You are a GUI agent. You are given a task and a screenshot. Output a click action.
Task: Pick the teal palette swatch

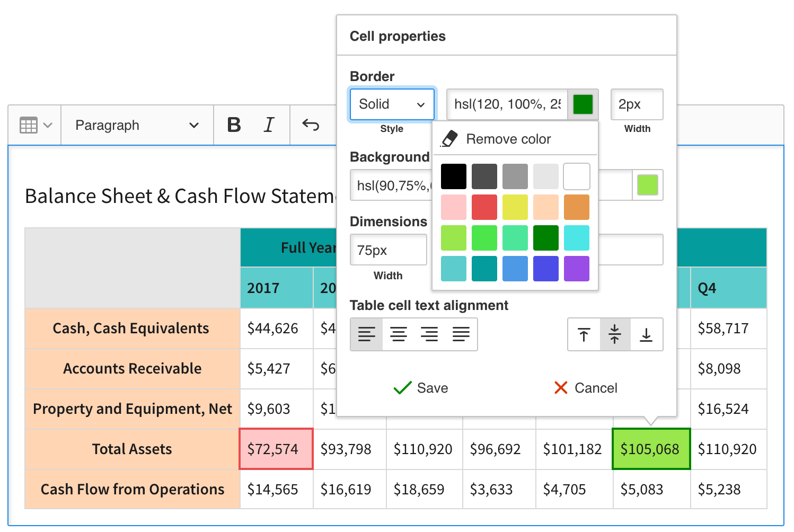click(484, 269)
